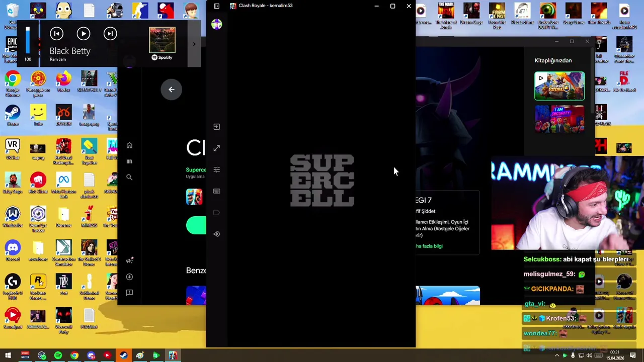The width and height of the screenshot is (644, 362).
Task: Open the Thin Threads desktop shortcut
Action: coord(599,13)
